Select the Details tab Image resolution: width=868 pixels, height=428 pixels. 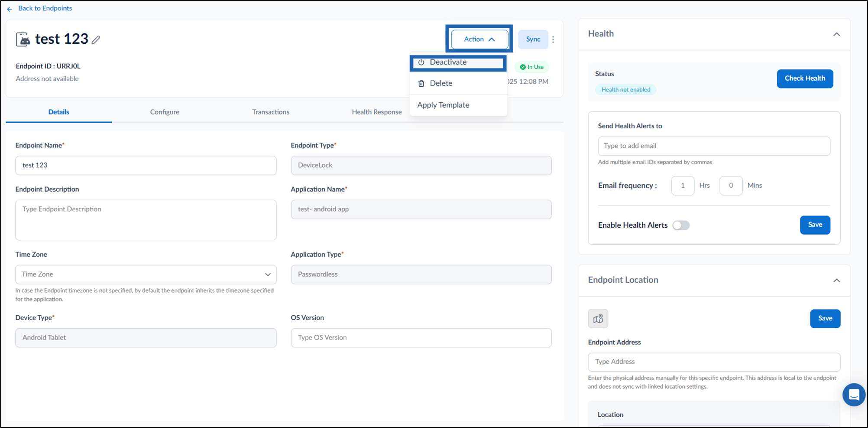tap(58, 112)
